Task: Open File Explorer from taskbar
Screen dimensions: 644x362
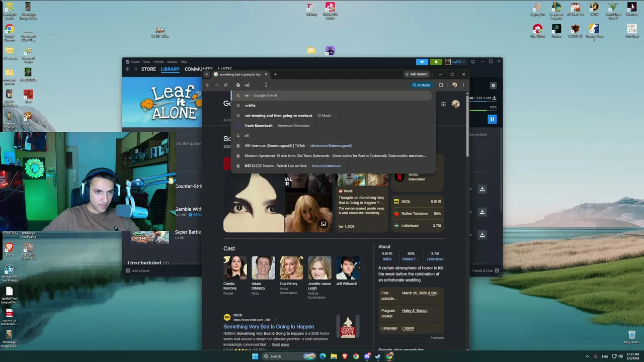Action: (x=334, y=356)
